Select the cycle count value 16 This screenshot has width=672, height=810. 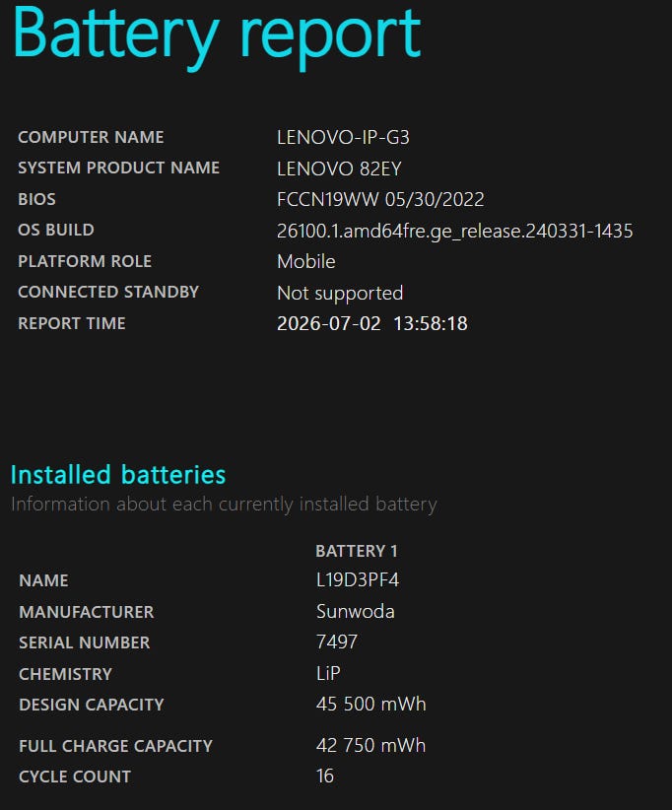325,776
